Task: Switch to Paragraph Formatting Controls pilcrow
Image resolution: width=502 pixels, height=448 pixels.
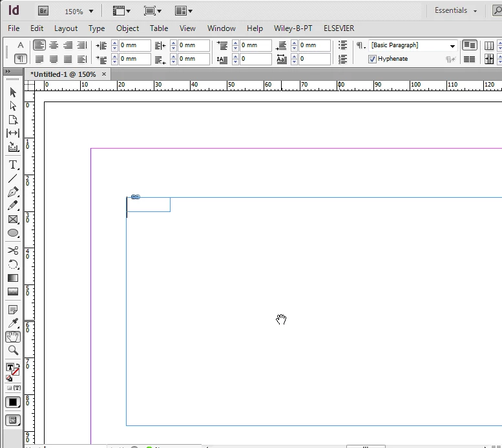Action: 20,59
